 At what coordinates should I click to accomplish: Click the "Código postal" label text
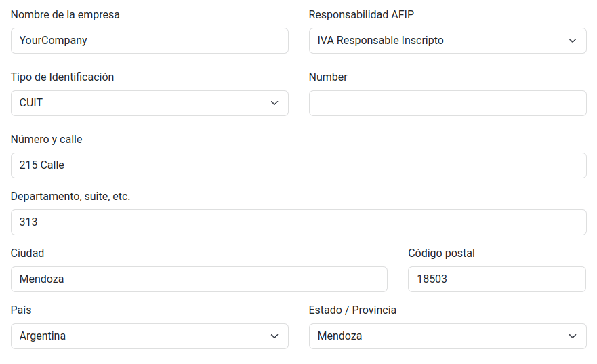(441, 254)
